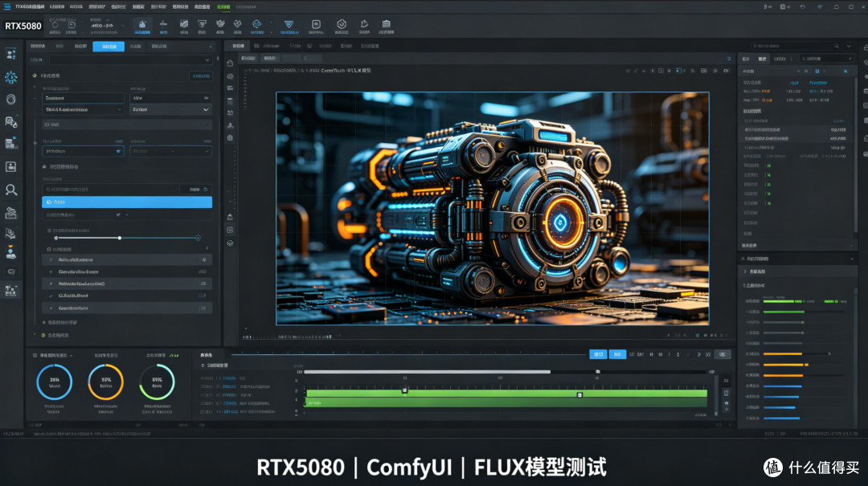Click the heart-shaped icon in the top toolbar
Screen dimensions: 868x486
(237, 24)
